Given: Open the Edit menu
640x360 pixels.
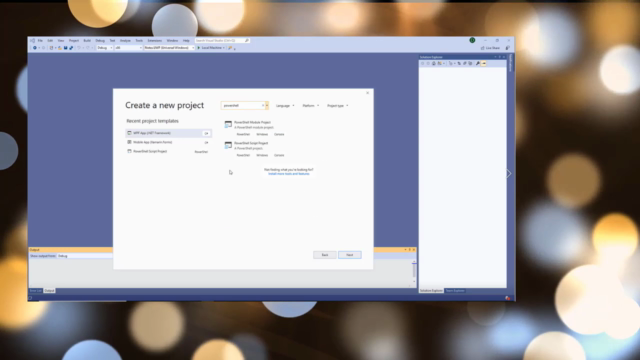Looking at the screenshot, I should click(x=50, y=41).
